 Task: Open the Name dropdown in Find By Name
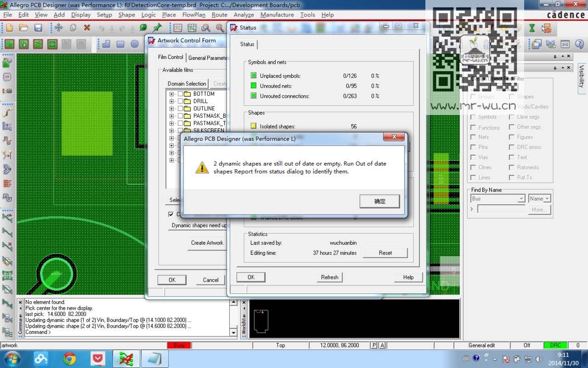point(547,199)
